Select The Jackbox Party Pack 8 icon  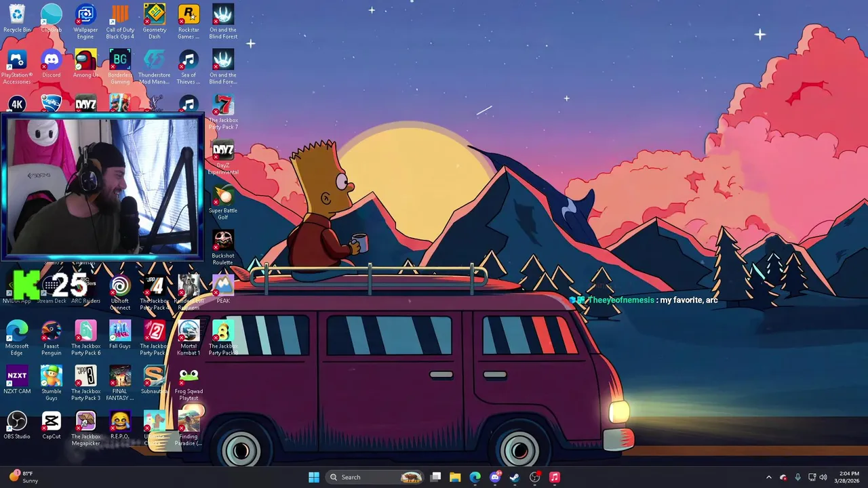pos(223,339)
